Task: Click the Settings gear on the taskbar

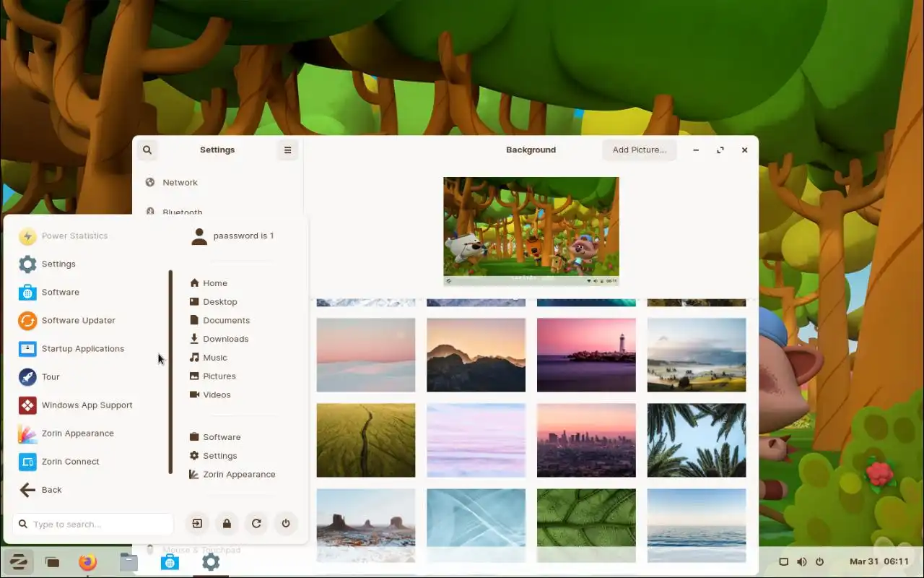Action: 211,561
